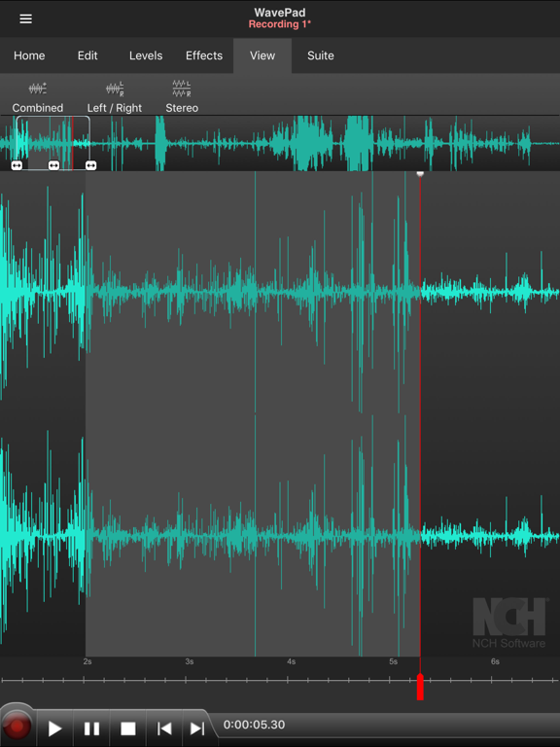The image size is (560, 747).
Task: Click the 5s mark on the time ruler
Action: point(393,661)
